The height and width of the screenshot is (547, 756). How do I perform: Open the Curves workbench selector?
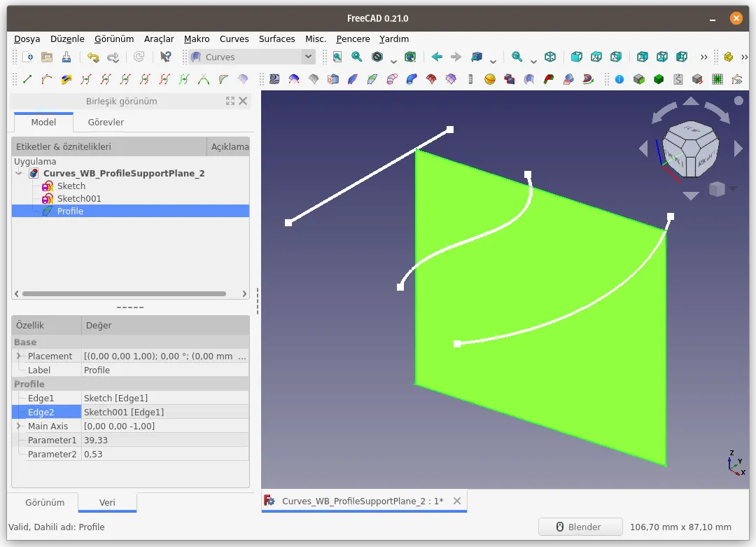pos(252,57)
